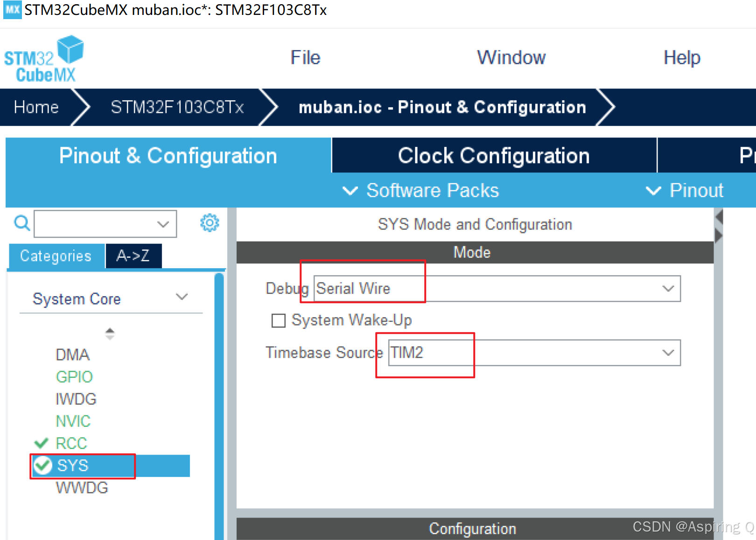Click the Configuration section header
This screenshot has height=540, width=756.
[x=475, y=529]
